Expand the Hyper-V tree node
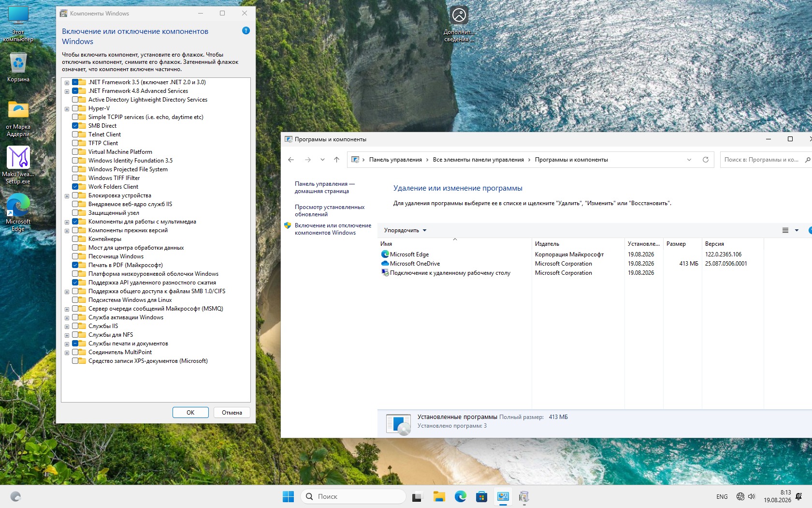Image resolution: width=812 pixels, height=508 pixels. pos(67,109)
